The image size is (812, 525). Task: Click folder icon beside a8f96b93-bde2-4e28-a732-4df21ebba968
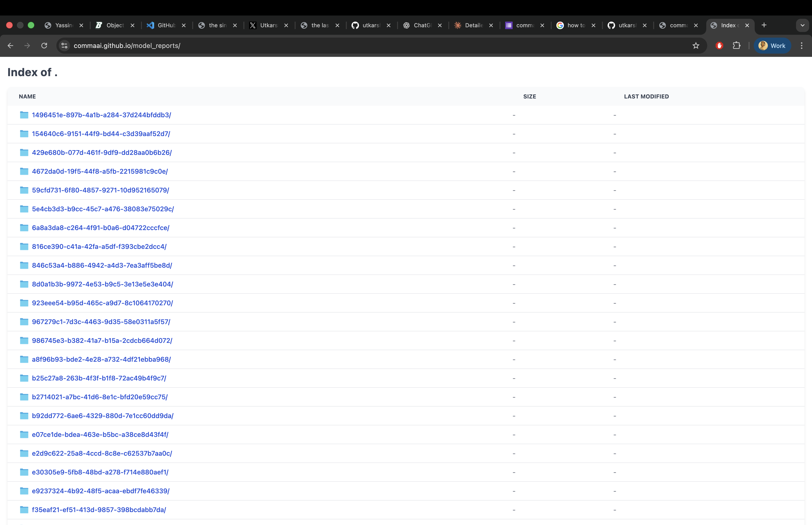pos(24,359)
